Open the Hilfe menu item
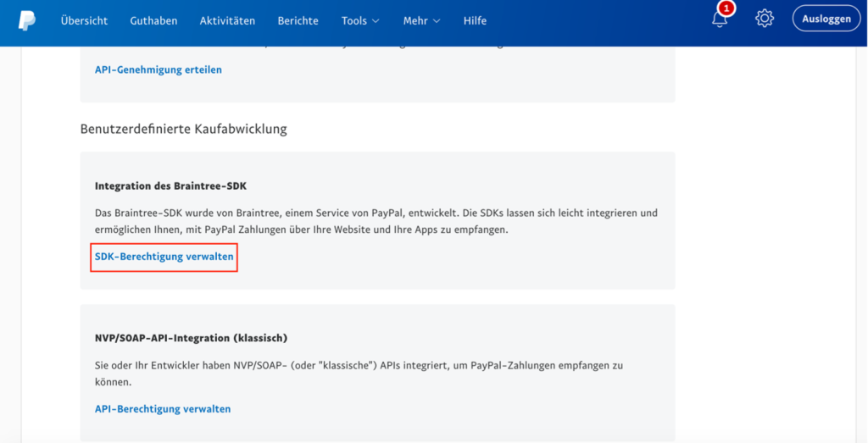Viewport: 868px width, 443px height. tap(475, 21)
